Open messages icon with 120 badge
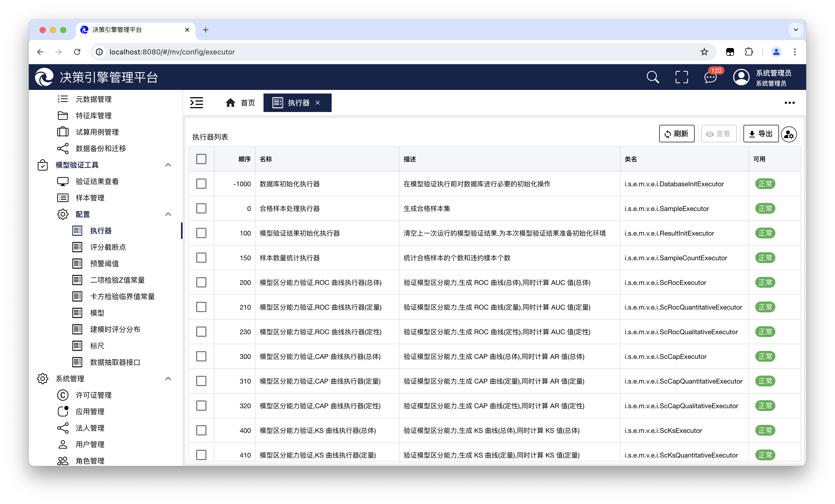 [x=711, y=77]
